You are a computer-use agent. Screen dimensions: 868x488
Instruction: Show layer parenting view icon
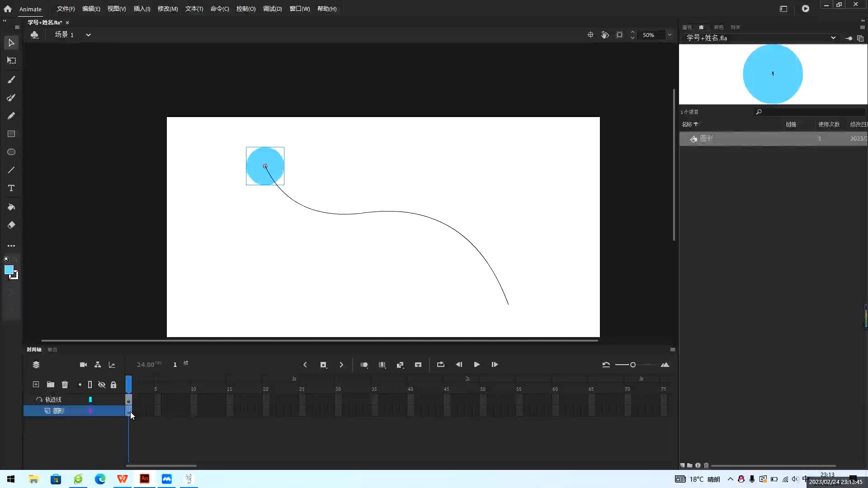[98, 365]
